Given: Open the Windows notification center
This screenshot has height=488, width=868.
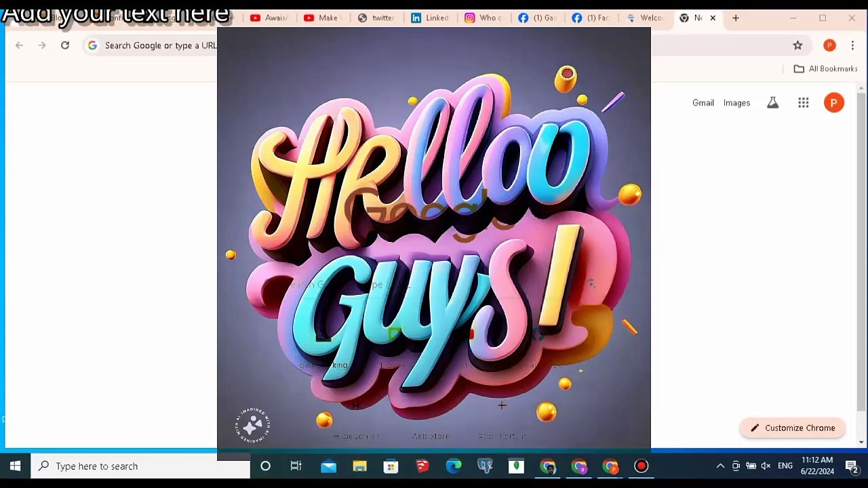Looking at the screenshot, I should (x=852, y=466).
